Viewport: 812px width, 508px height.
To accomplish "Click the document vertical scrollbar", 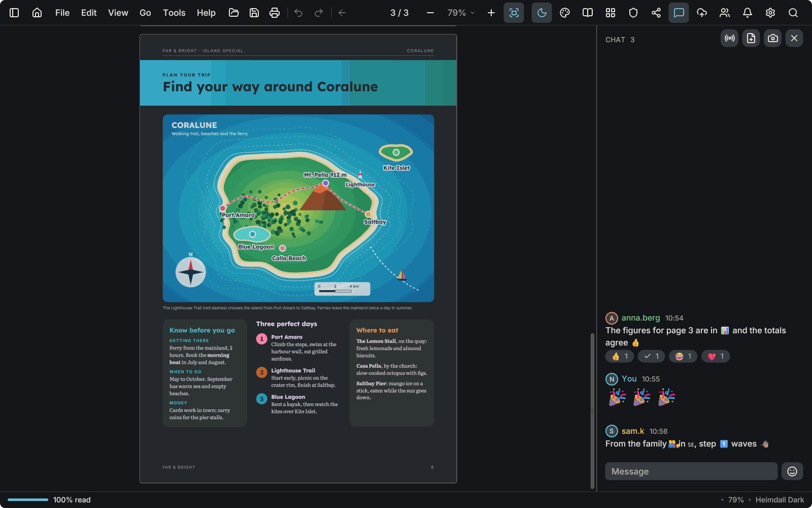I will tap(592, 411).
